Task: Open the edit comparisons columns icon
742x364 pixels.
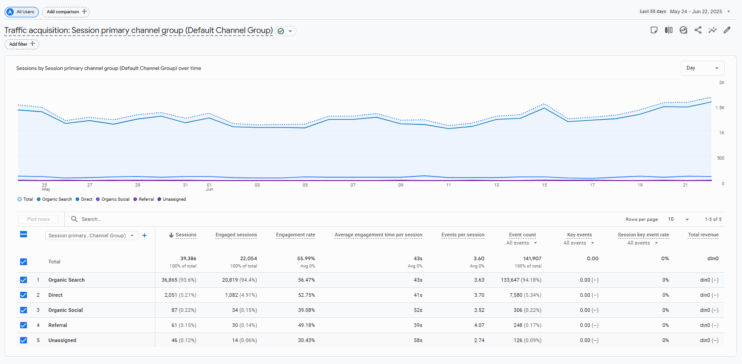Action: click(x=669, y=30)
